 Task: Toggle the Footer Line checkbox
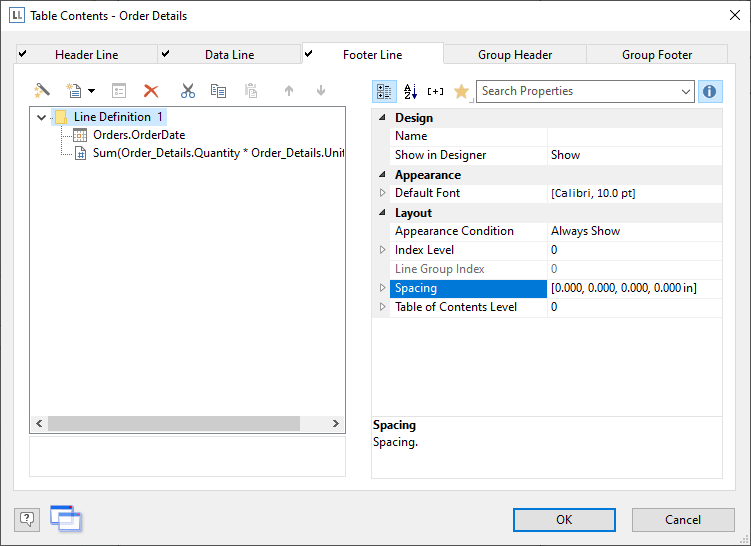click(308, 54)
